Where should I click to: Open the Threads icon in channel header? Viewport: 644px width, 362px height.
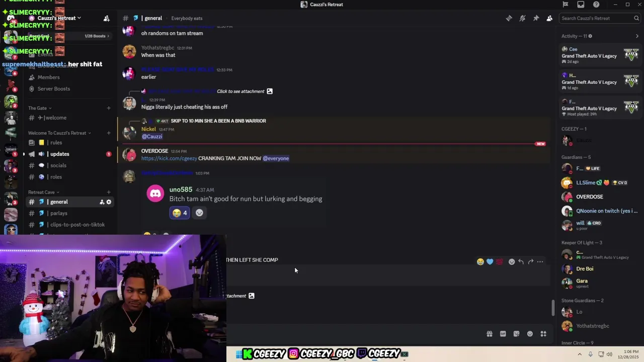tap(509, 18)
